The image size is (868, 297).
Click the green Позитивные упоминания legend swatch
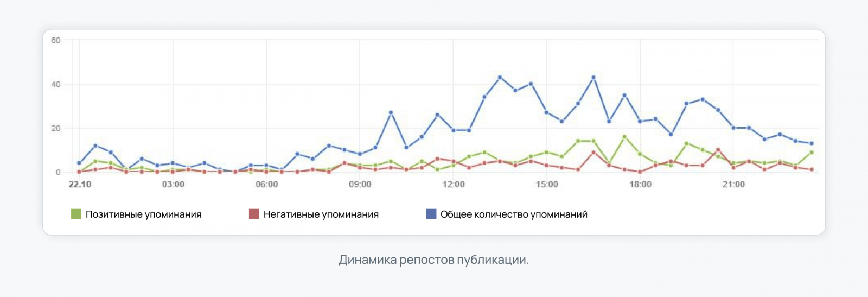[76, 214]
